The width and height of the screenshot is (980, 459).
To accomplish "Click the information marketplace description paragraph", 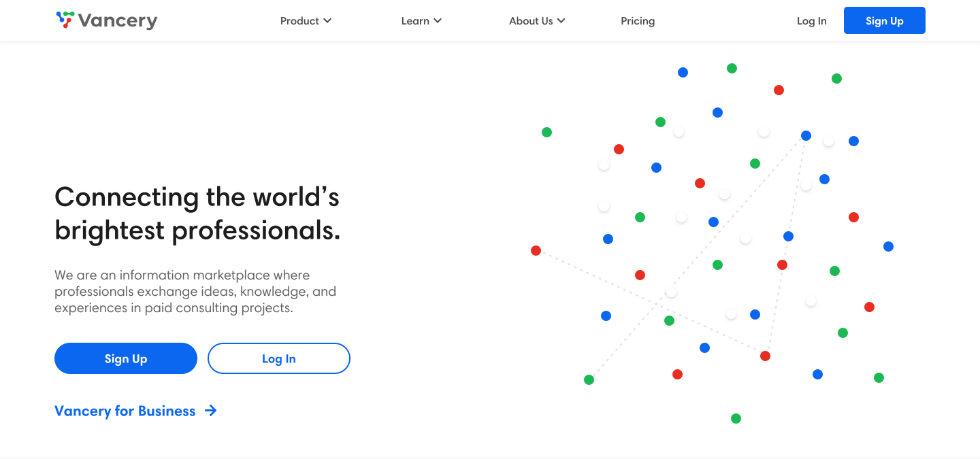I will pos(195,292).
